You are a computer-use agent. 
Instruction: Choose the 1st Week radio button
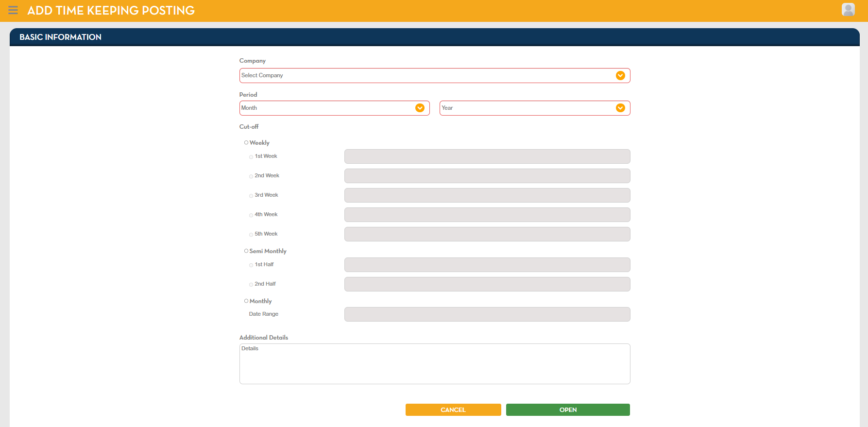(x=251, y=157)
